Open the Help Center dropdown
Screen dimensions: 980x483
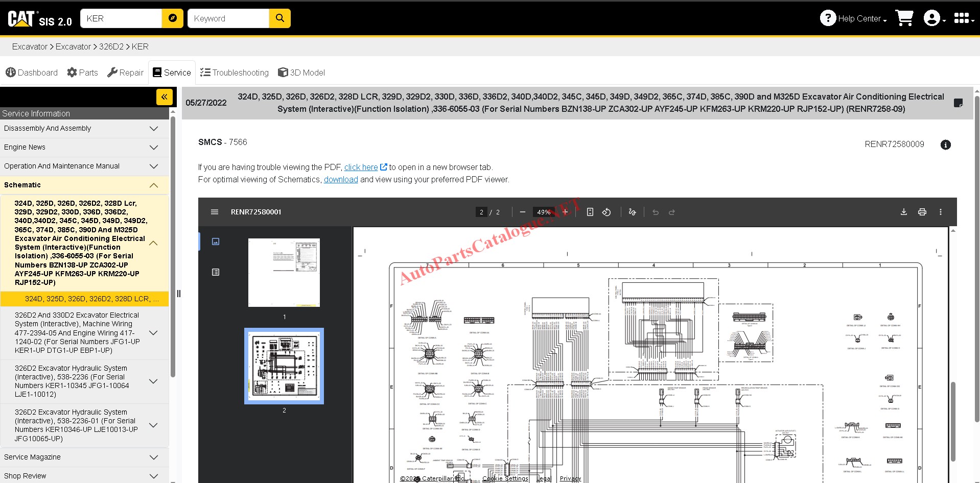click(x=853, y=18)
